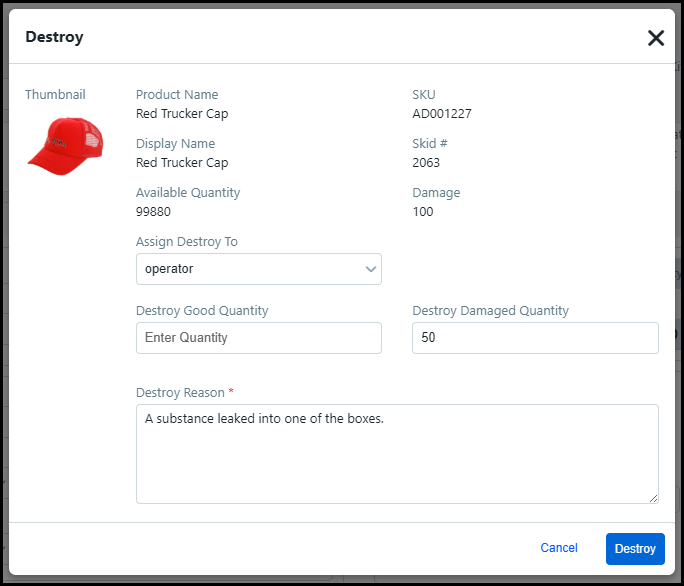Click the Assign Destroy To label

[x=187, y=242]
